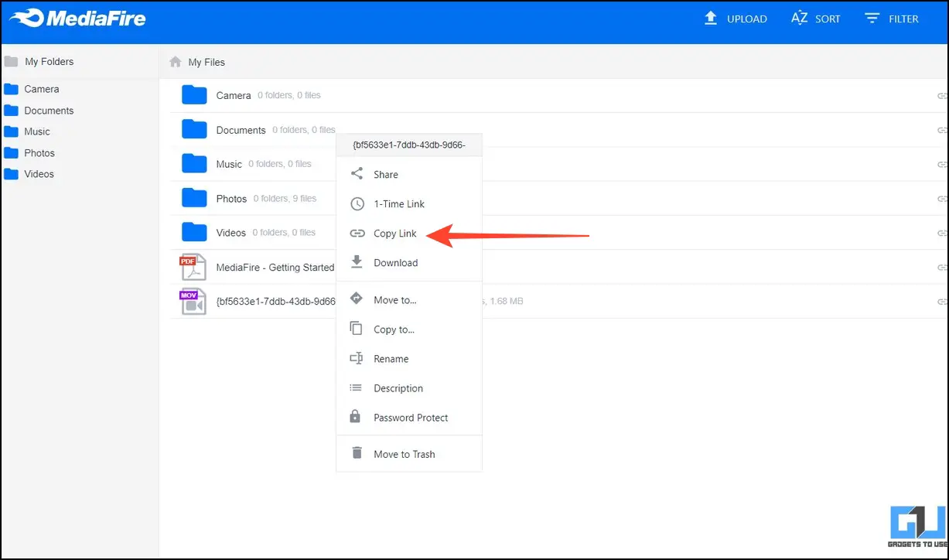Select 1-Time Link in context menu
This screenshot has width=949, height=560.
point(409,204)
